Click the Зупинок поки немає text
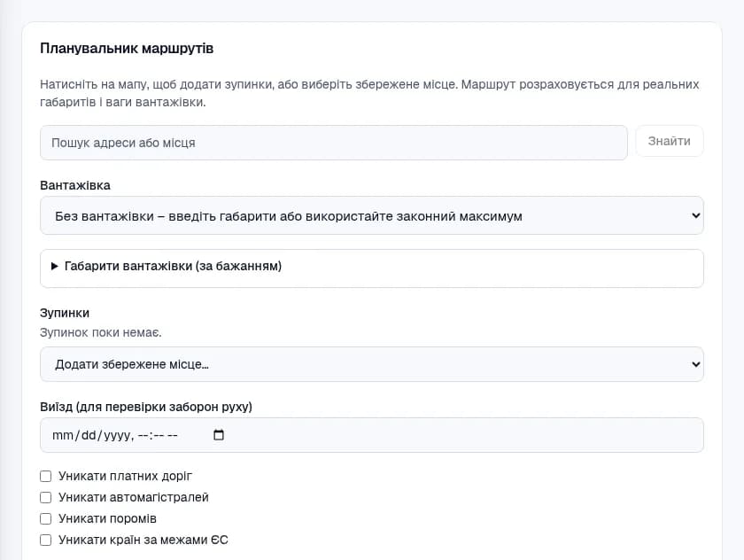 (x=101, y=332)
